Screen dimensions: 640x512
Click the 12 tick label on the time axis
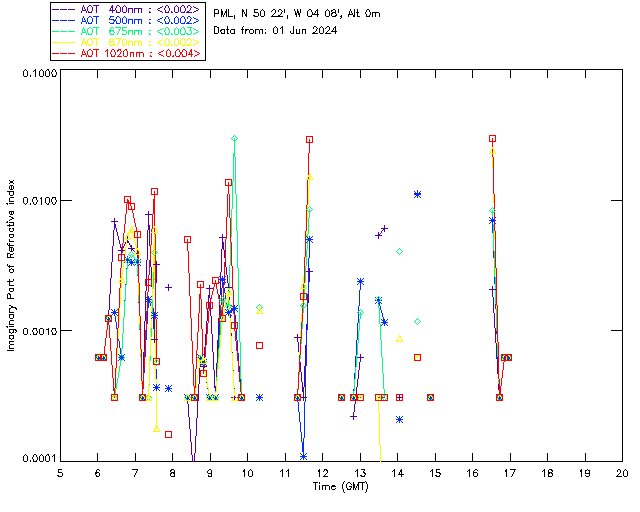322,472
